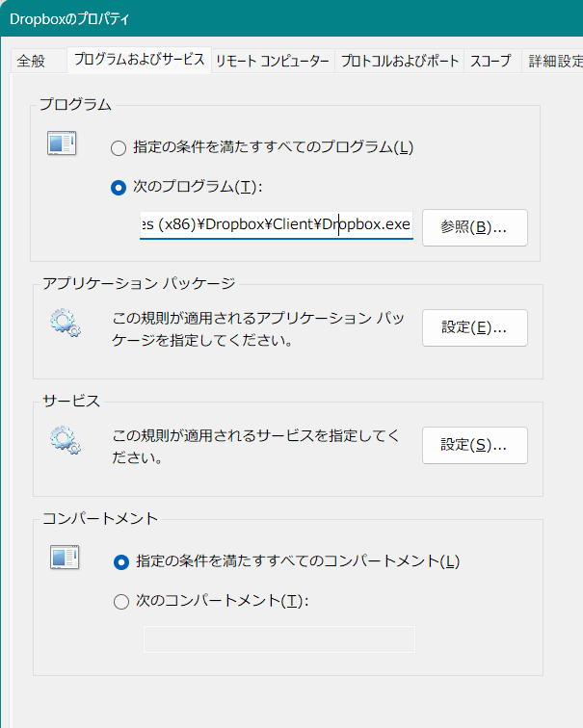Click the active プログラムおよびサービス tab
The height and width of the screenshot is (728, 583).
pyautogui.click(x=140, y=60)
